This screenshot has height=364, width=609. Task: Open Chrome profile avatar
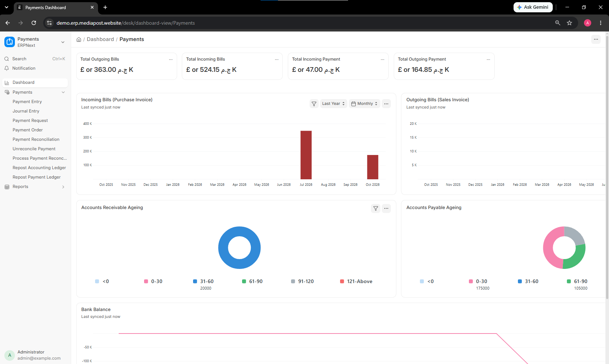pyautogui.click(x=588, y=23)
